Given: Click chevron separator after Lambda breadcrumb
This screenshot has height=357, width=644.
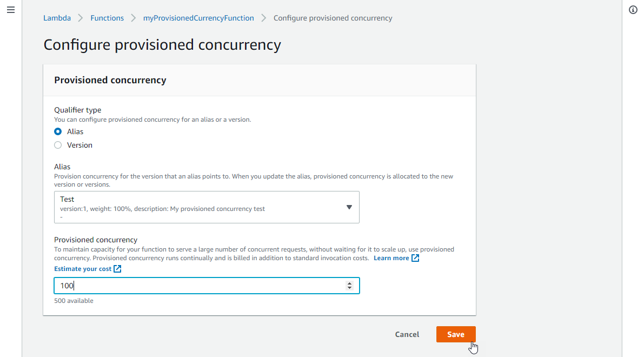Looking at the screenshot, I should pos(81,18).
